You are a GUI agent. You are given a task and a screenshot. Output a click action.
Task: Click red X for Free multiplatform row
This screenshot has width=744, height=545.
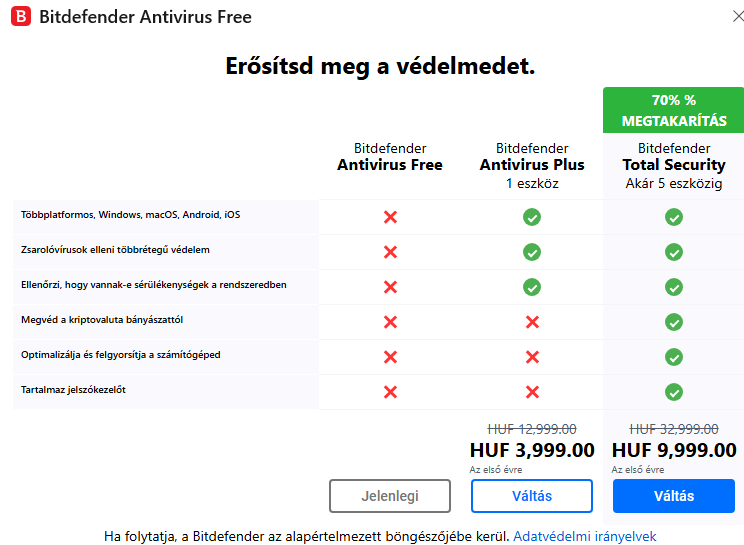(390, 217)
